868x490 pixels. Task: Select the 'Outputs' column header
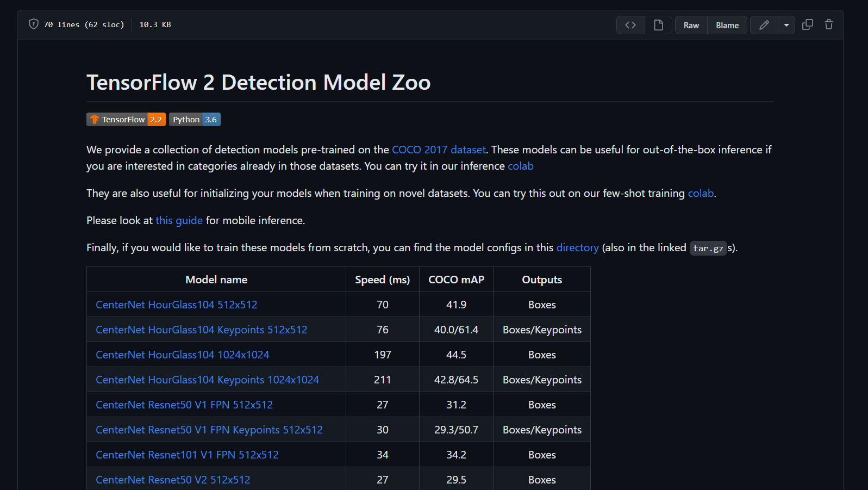[542, 280]
